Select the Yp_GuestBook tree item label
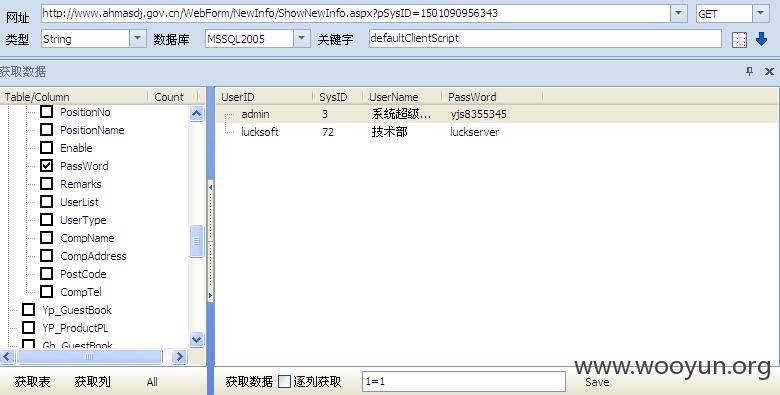Image resolution: width=780 pixels, height=395 pixels. 77,310
